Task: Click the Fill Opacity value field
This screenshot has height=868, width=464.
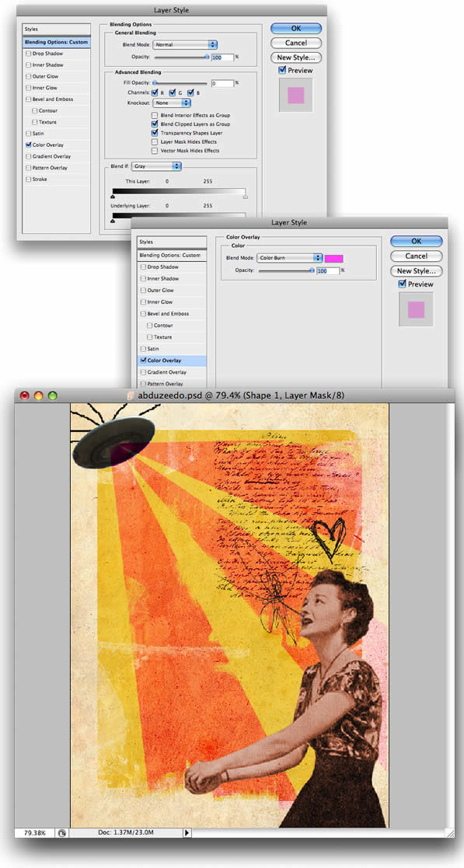Action: coord(222,83)
